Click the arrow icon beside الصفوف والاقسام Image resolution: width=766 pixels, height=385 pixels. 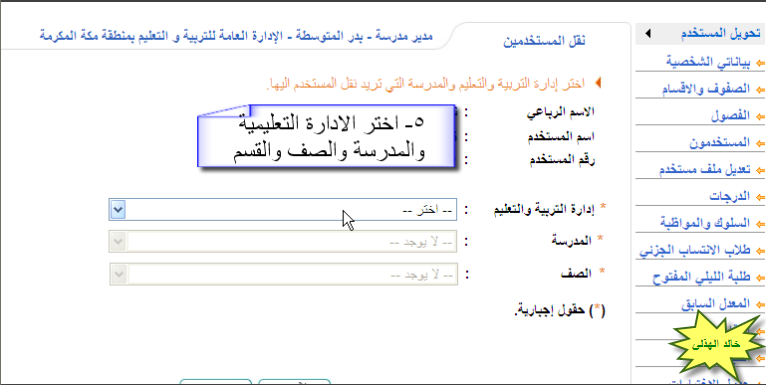tap(760, 89)
